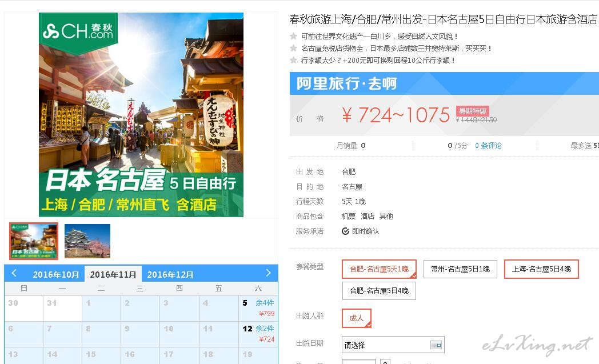The image size is (599, 364).
Task: Click 酒店 in included items
Action: pos(368,217)
